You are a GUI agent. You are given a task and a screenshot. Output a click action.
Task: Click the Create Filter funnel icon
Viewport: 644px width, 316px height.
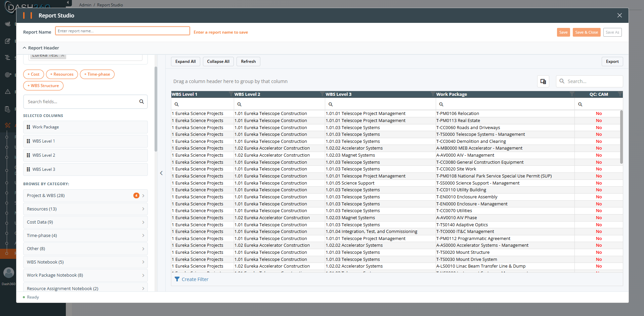click(177, 279)
